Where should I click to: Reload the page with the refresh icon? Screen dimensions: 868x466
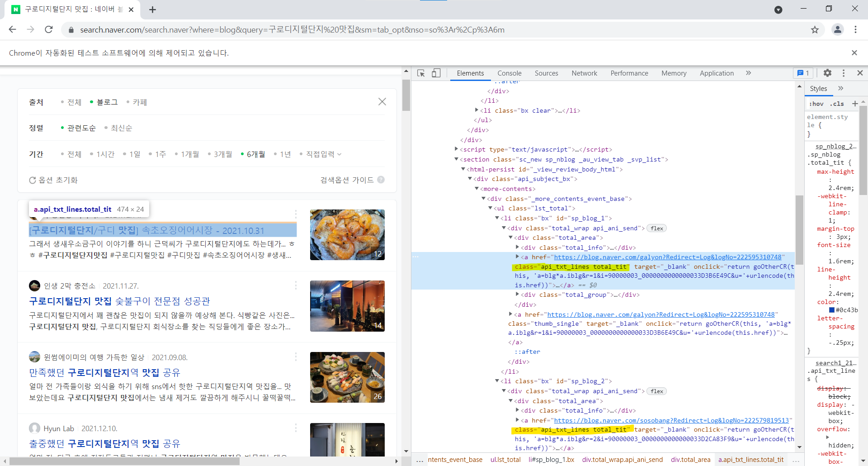(x=49, y=29)
